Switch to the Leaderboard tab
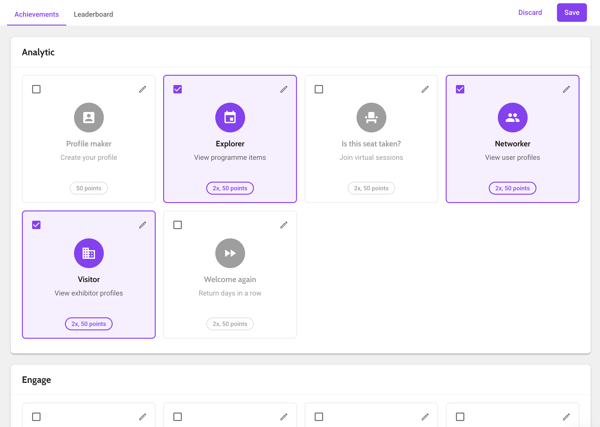The width and height of the screenshot is (600, 427). tap(93, 14)
